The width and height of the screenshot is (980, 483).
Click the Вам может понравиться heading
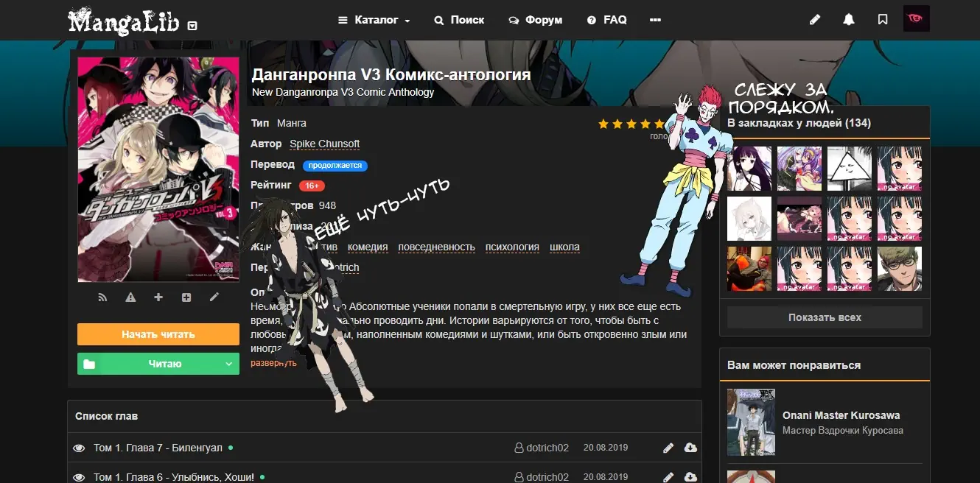tap(794, 365)
